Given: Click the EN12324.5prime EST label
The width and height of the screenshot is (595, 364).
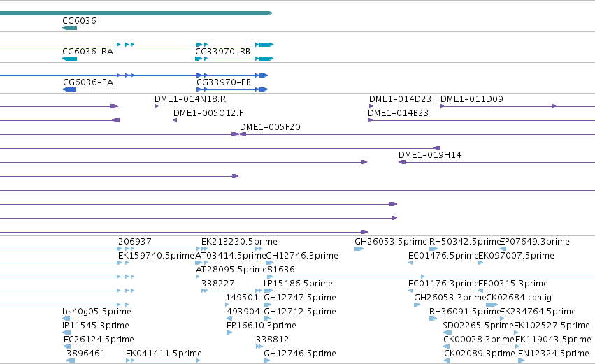Looking at the screenshot, I should (x=554, y=354).
